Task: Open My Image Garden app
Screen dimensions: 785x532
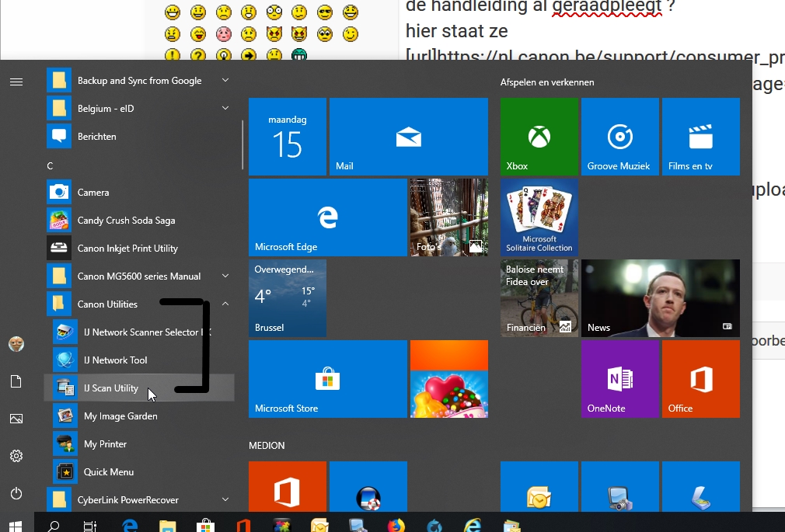Action: pos(120,416)
